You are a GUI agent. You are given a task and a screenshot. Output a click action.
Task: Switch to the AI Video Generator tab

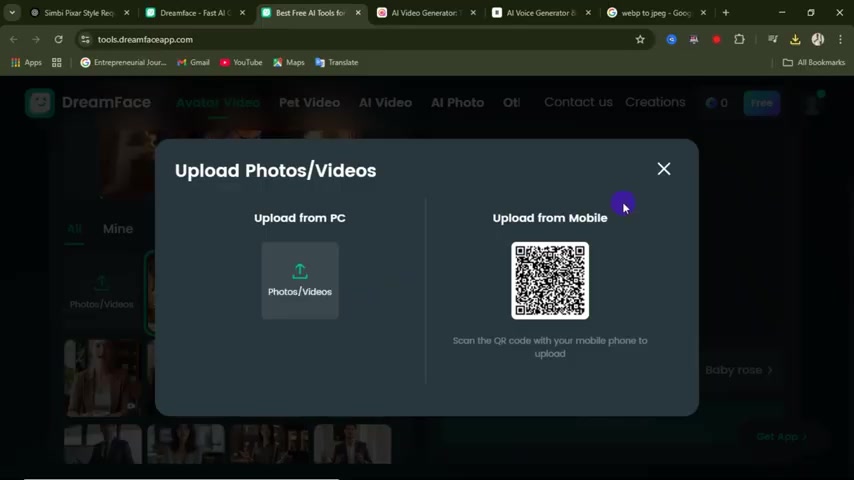pos(425,13)
